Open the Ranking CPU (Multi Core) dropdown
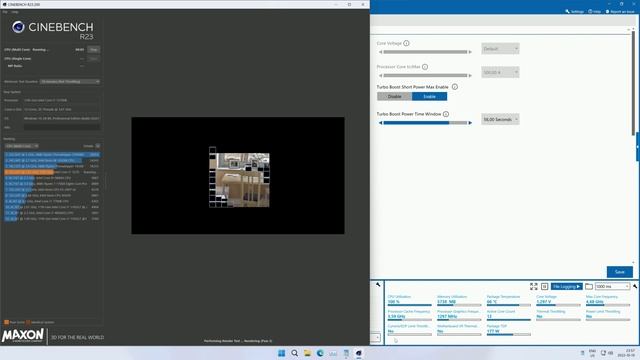Viewport: 640px width, 360px height. [22, 146]
